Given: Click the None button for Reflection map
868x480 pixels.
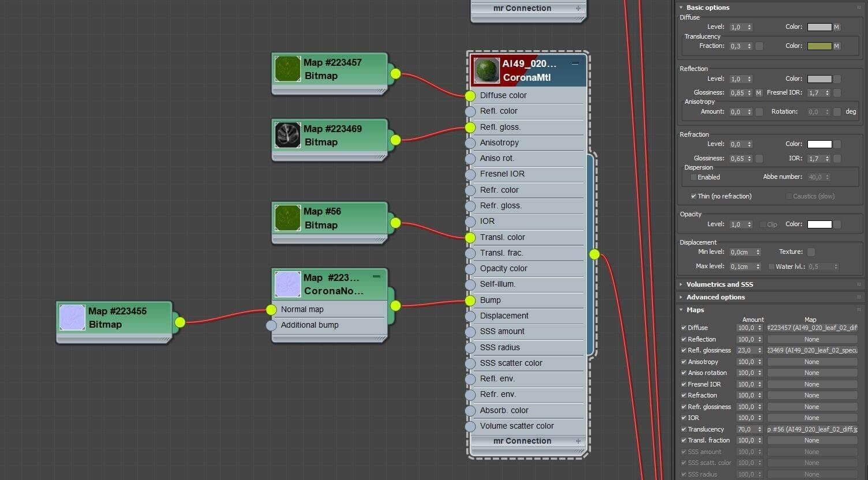Looking at the screenshot, I should (x=812, y=339).
